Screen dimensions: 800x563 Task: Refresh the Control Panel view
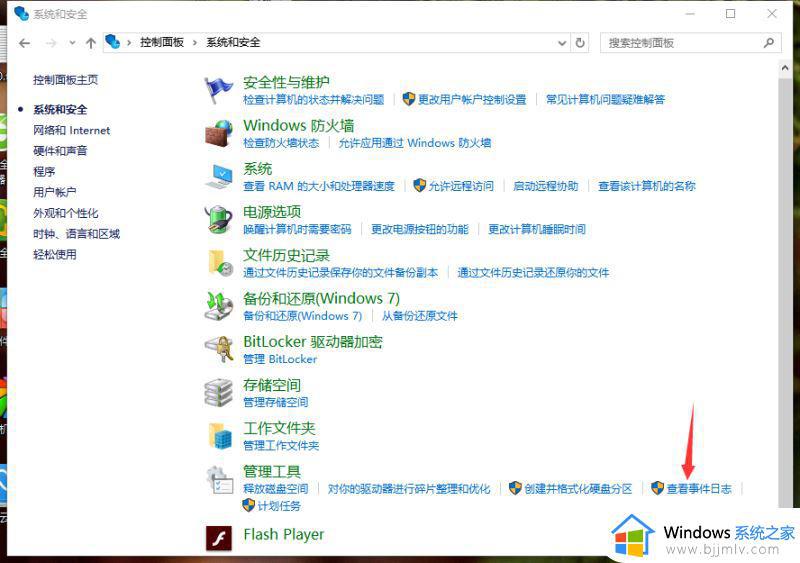(580, 43)
